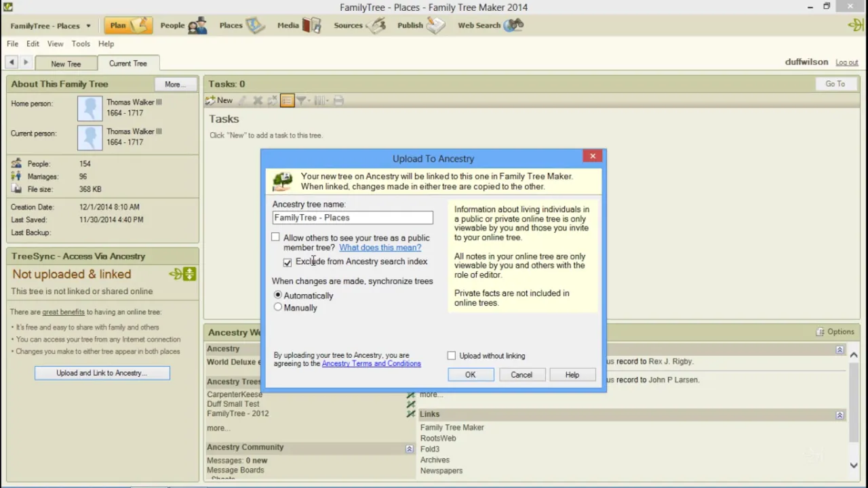Toggle the highlighted task list view icon
868x488 pixels.
(287, 100)
